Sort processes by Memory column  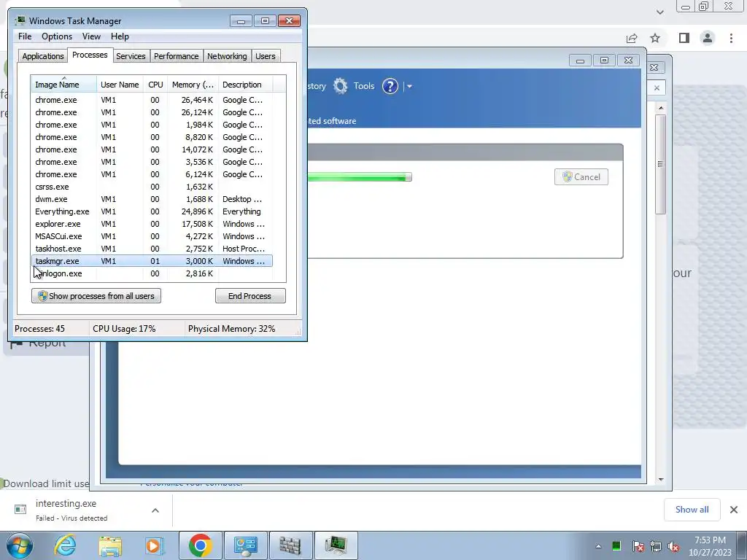pos(193,85)
